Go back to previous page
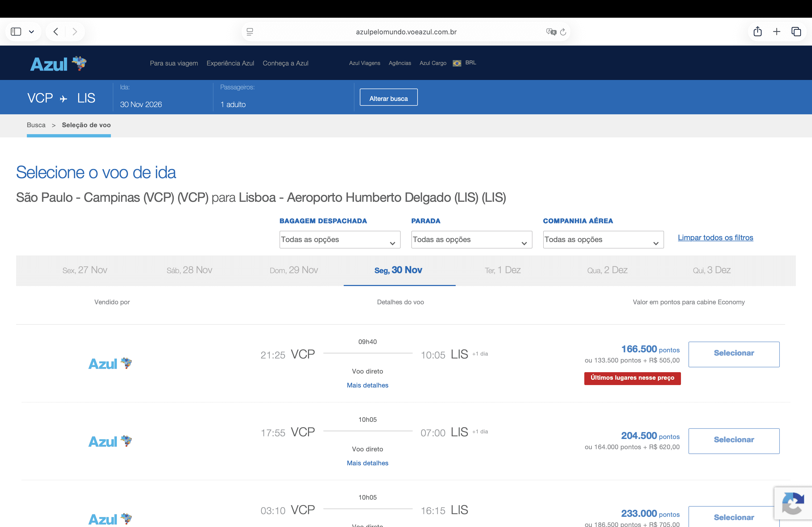The width and height of the screenshot is (812, 527). (x=56, y=32)
